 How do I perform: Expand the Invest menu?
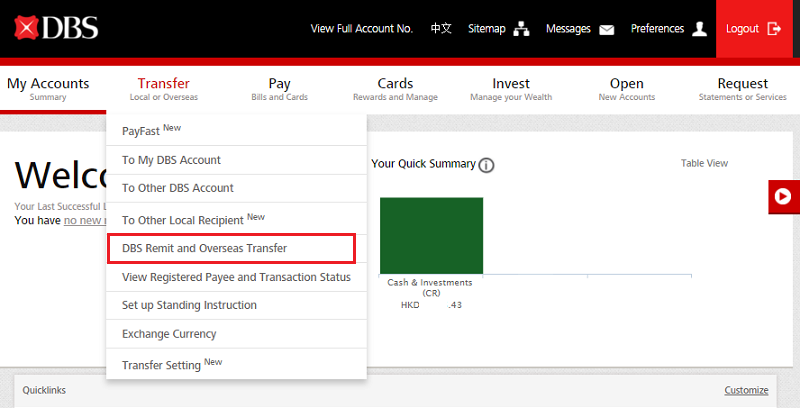[x=510, y=89]
